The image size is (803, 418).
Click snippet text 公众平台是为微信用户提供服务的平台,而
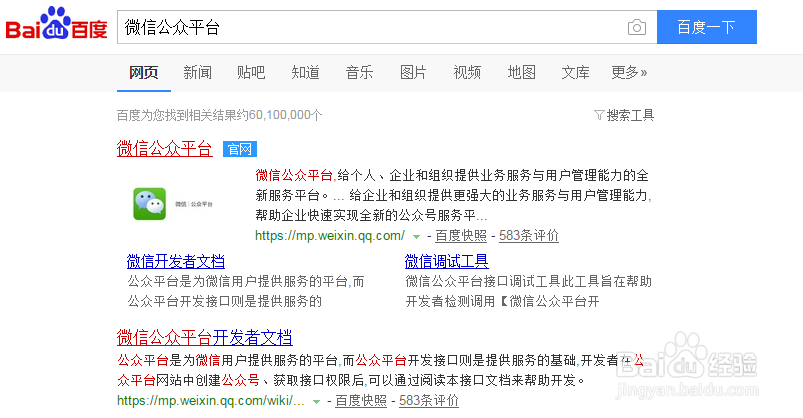(246, 281)
